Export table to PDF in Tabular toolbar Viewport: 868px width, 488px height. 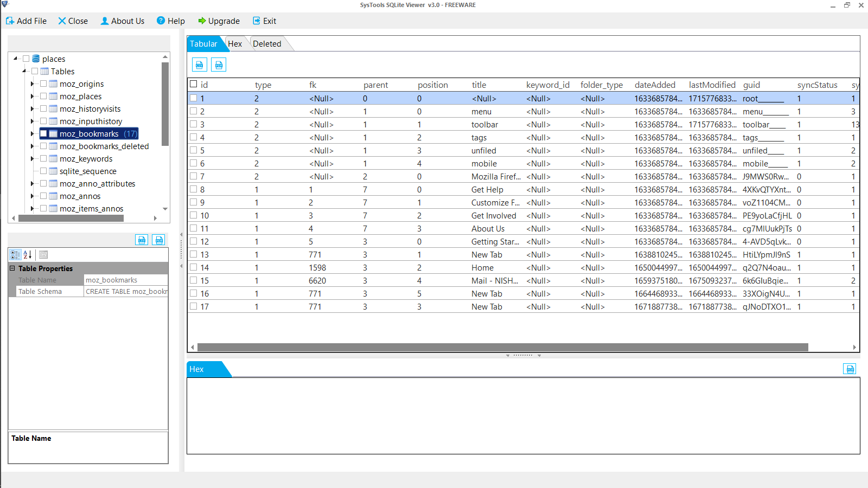pyautogui.click(x=219, y=65)
